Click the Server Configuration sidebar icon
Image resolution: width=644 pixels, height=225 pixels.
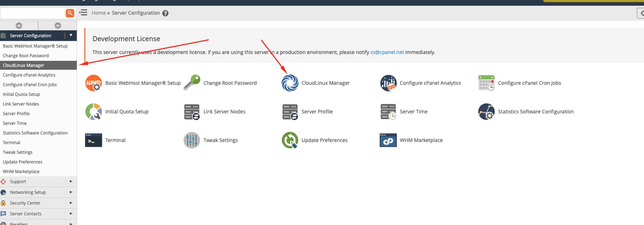click(x=3, y=36)
